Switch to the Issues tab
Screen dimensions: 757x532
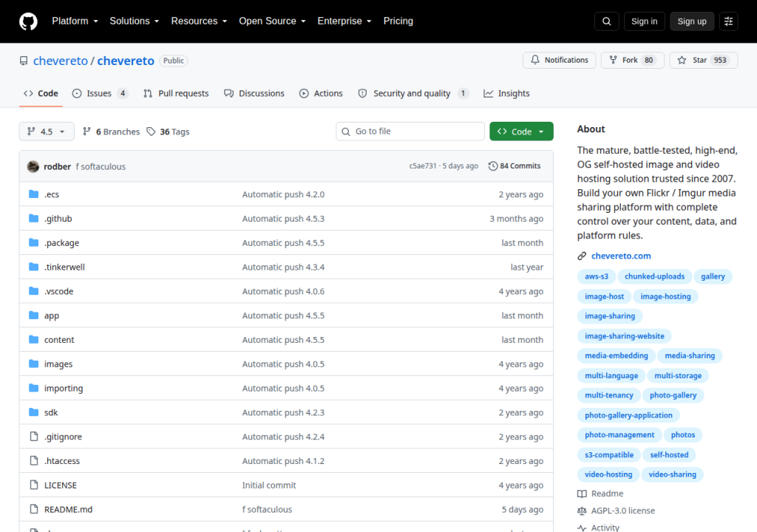(x=100, y=94)
